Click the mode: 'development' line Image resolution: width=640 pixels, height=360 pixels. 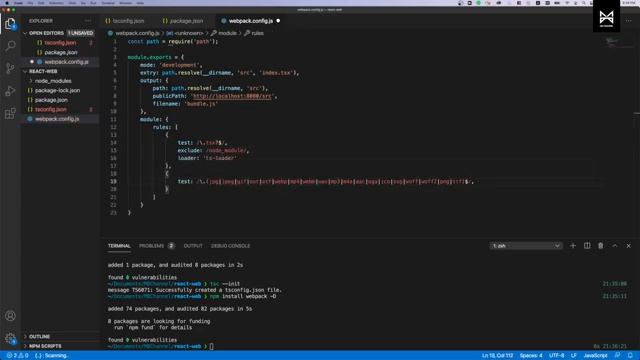click(171, 65)
